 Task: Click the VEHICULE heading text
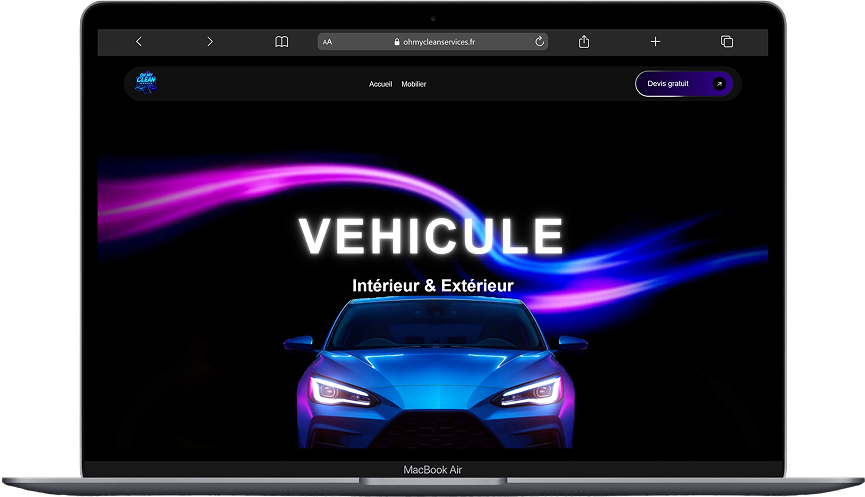point(431,236)
